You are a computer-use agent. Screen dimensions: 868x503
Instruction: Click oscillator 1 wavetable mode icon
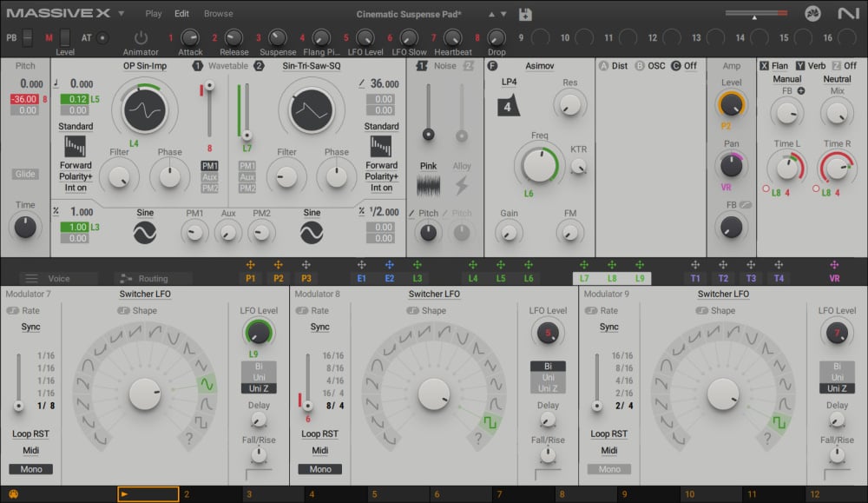pos(75,147)
